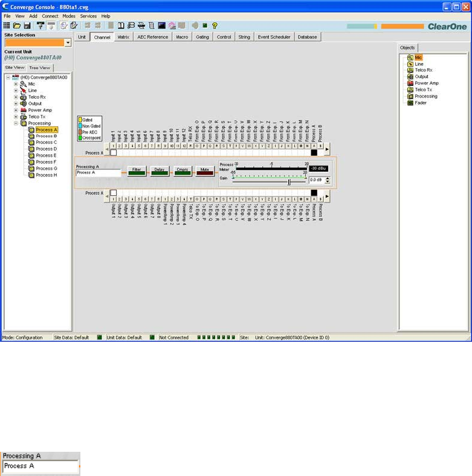Click the Telco TX output column header
472x476 pixels.
coord(191,199)
